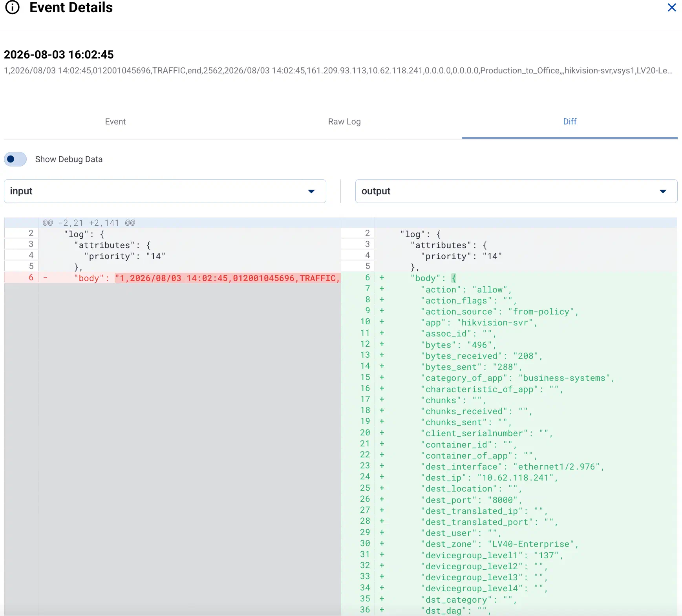Screen dimensions: 682x616
Task: Select the Diff tab
Action: pos(570,121)
